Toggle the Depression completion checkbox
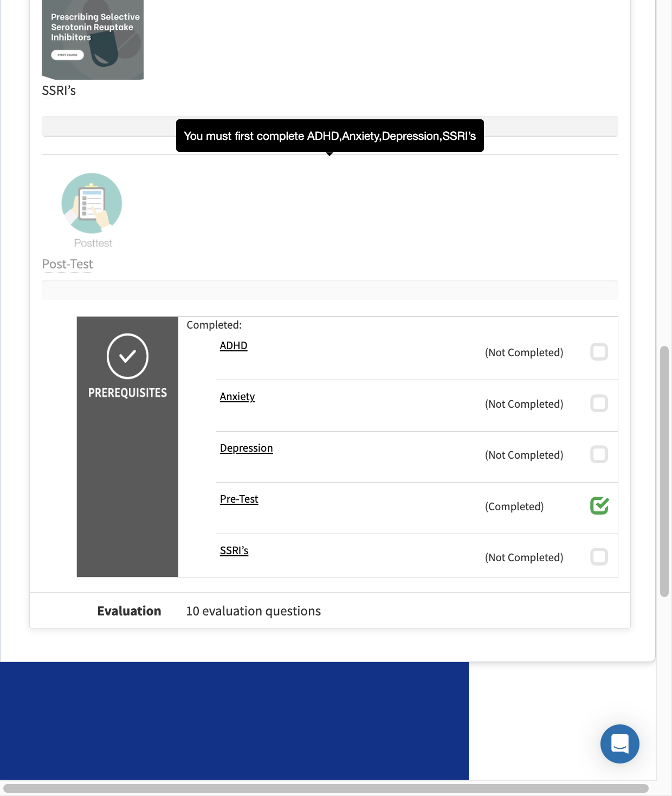Screen dimensions: 672x796 coord(599,454)
